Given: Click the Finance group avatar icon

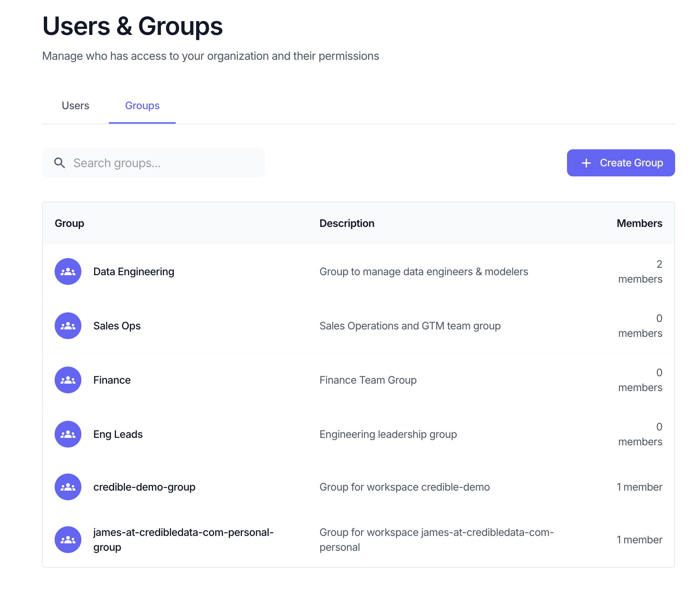Looking at the screenshot, I should pyautogui.click(x=68, y=380).
